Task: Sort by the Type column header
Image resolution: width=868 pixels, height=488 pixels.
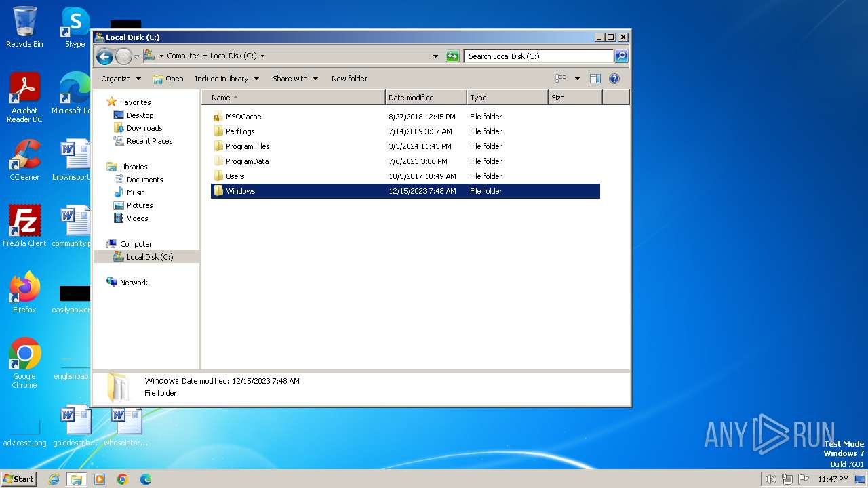Action: 507,98
